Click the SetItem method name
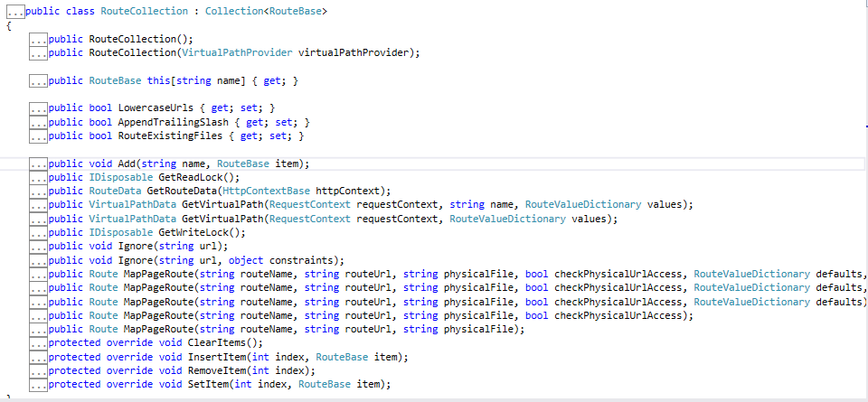 click(x=208, y=385)
